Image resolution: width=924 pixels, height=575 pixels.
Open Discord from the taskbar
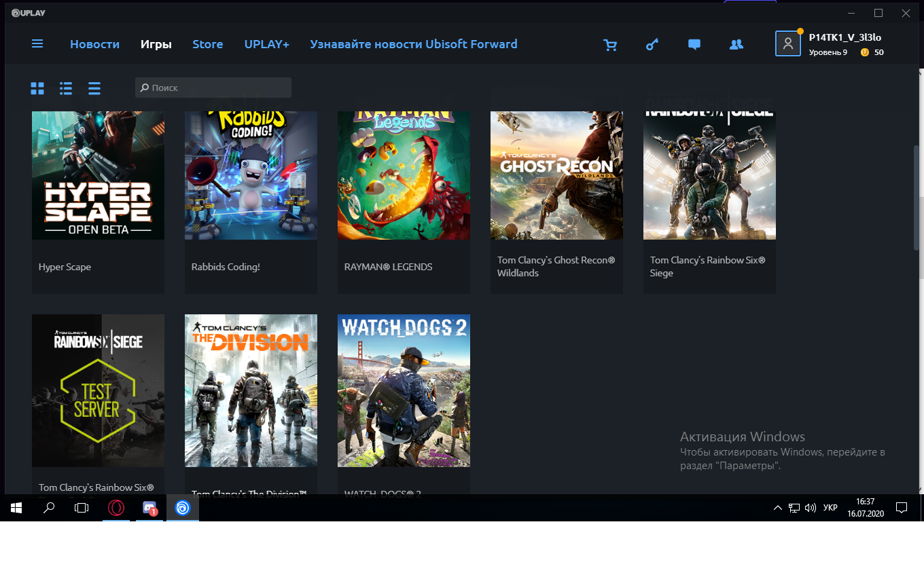tap(150, 507)
